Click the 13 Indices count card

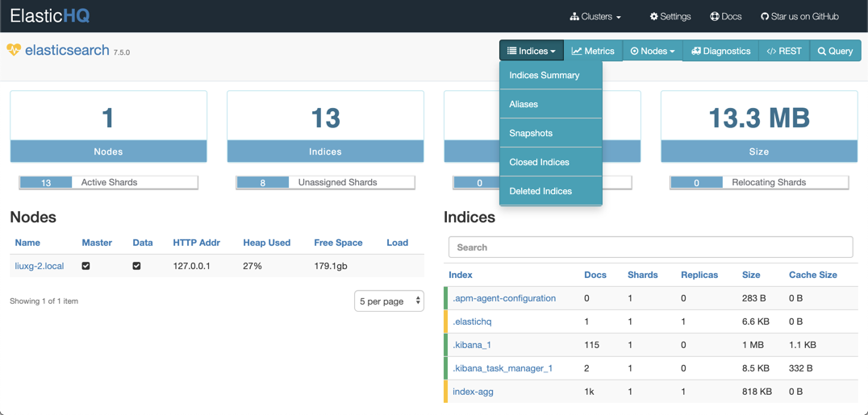(x=326, y=127)
